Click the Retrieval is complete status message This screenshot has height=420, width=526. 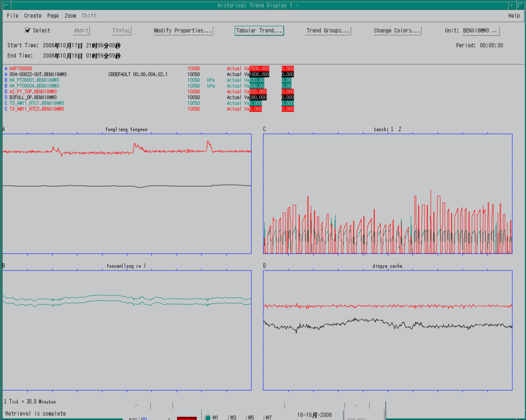click(35, 414)
